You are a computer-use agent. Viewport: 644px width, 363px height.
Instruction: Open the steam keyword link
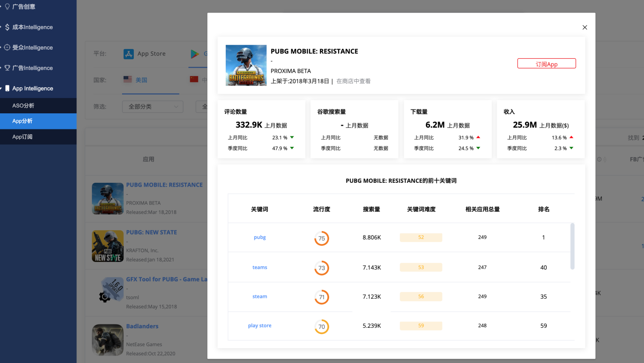[x=260, y=296]
